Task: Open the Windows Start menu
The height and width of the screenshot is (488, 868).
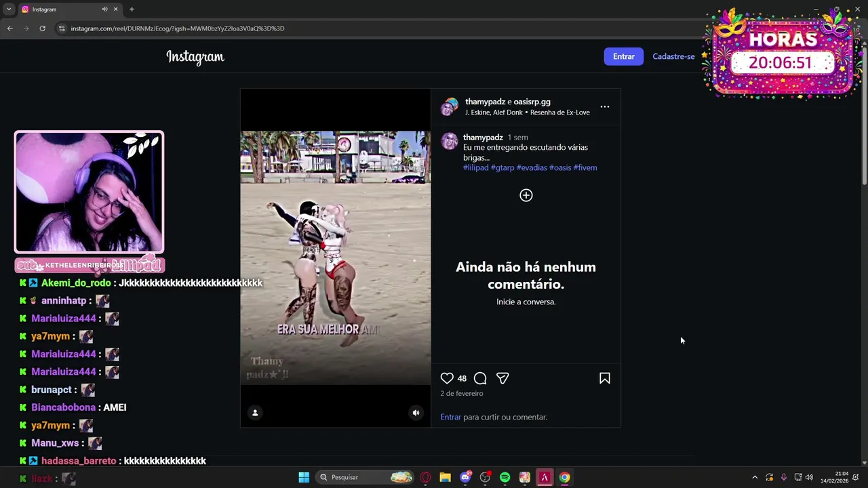Action: (304, 477)
